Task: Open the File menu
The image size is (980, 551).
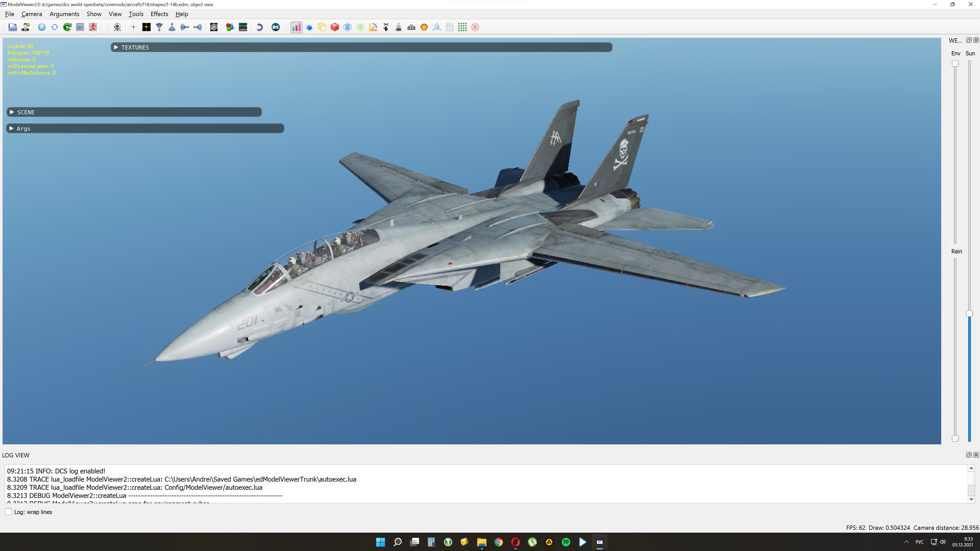Action: point(9,14)
